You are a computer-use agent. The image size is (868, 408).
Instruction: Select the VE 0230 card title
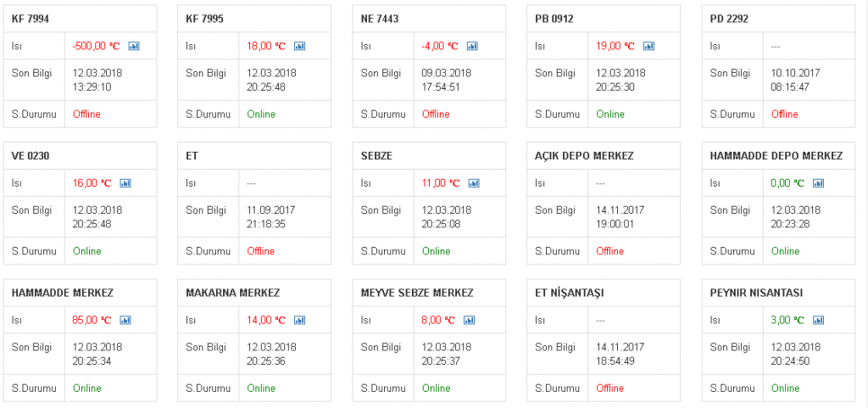click(31, 155)
